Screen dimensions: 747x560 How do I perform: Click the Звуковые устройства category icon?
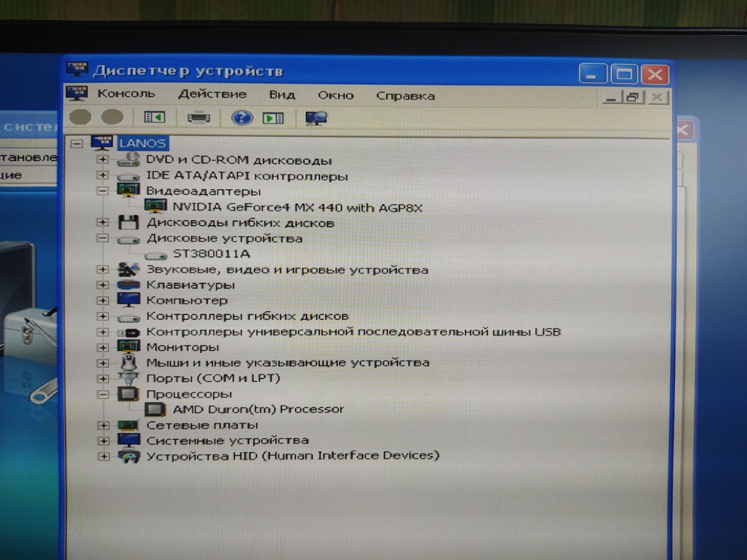[128, 269]
